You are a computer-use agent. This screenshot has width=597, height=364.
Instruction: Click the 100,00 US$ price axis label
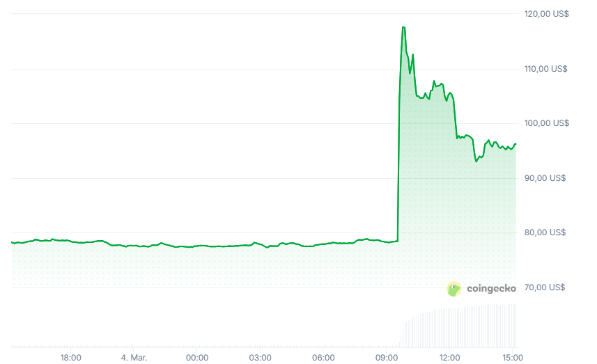point(545,123)
